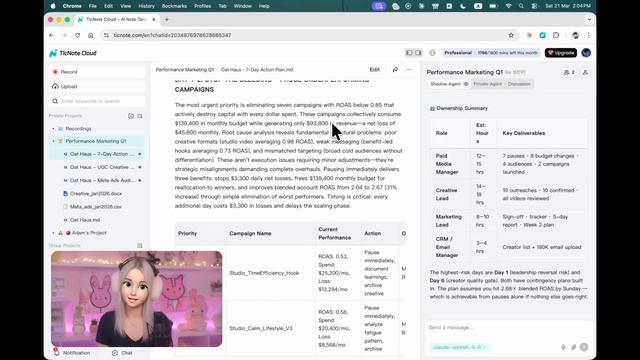Share the document via the share icon
640x360 pixels.
395,70
